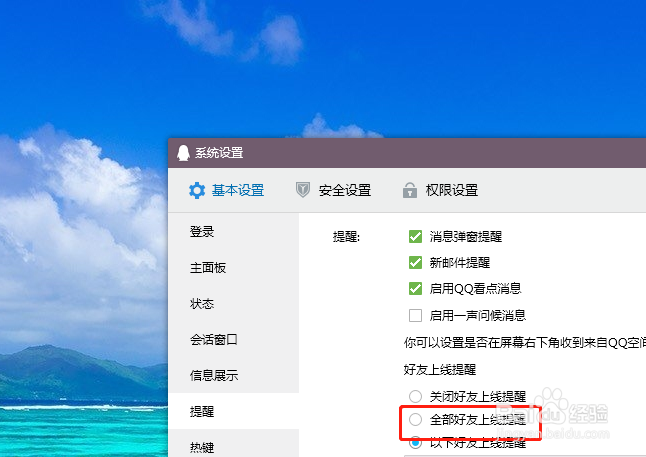Select 以下好友上线提醒 radio button
Viewport: 646px width, 457px height.
click(415, 443)
